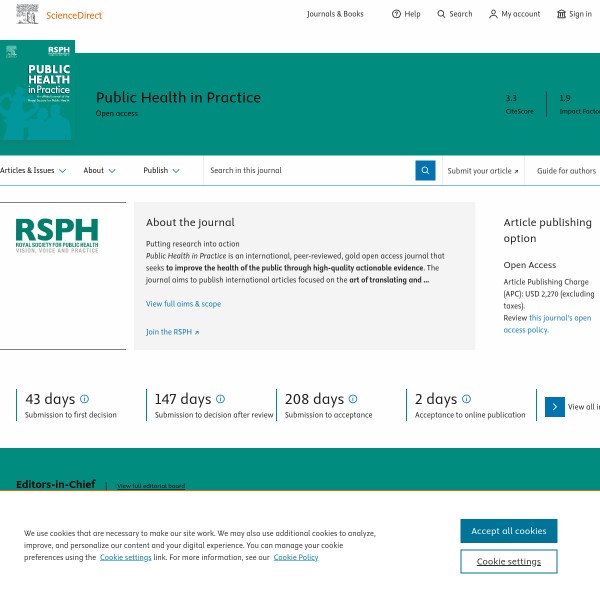Open Journals & Books menu item
The height and width of the screenshot is (600, 600).
tap(335, 14)
